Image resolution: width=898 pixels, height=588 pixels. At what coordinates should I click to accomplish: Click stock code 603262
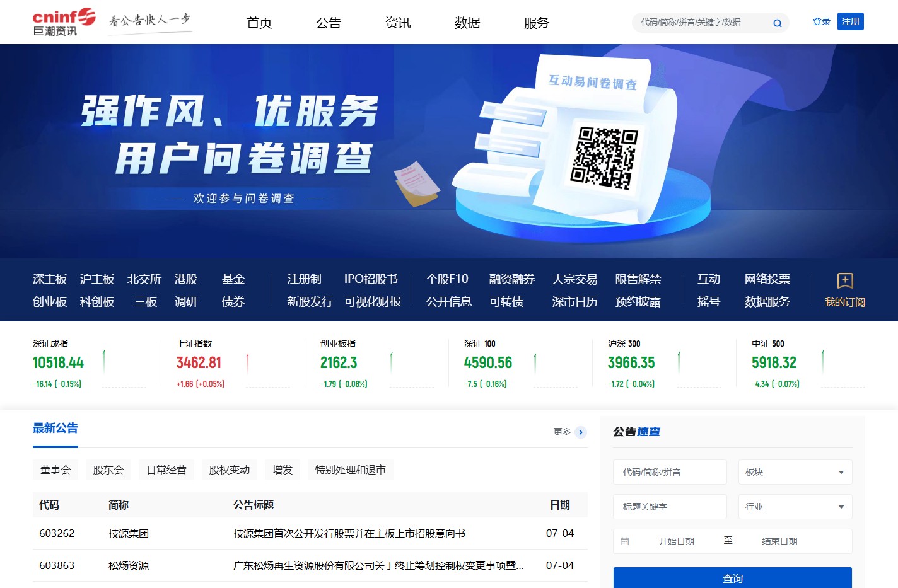pos(57,534)
